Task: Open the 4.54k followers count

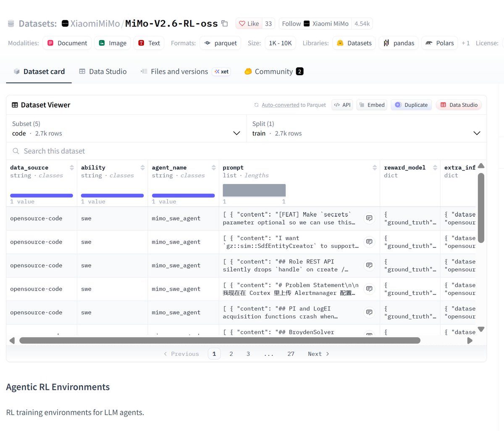Action: (362, 24)
